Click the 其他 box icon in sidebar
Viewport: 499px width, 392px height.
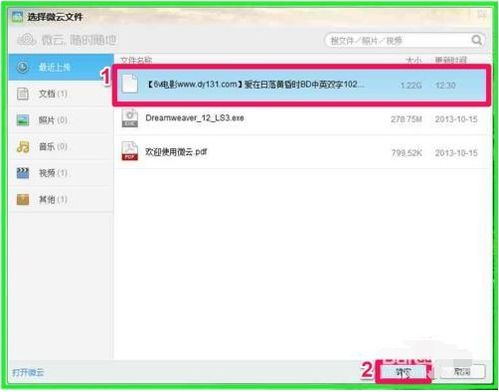coord(23,199)
